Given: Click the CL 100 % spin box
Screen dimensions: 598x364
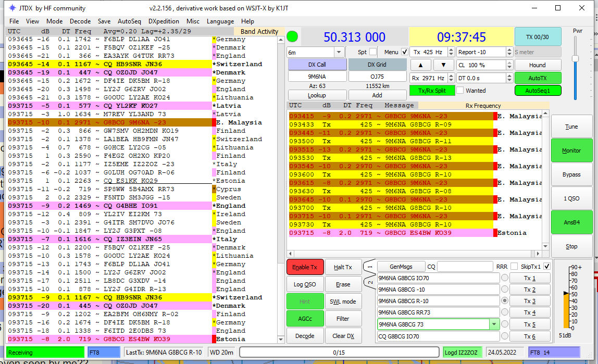Looking at the screenshot, I should (x=484, y=65).
